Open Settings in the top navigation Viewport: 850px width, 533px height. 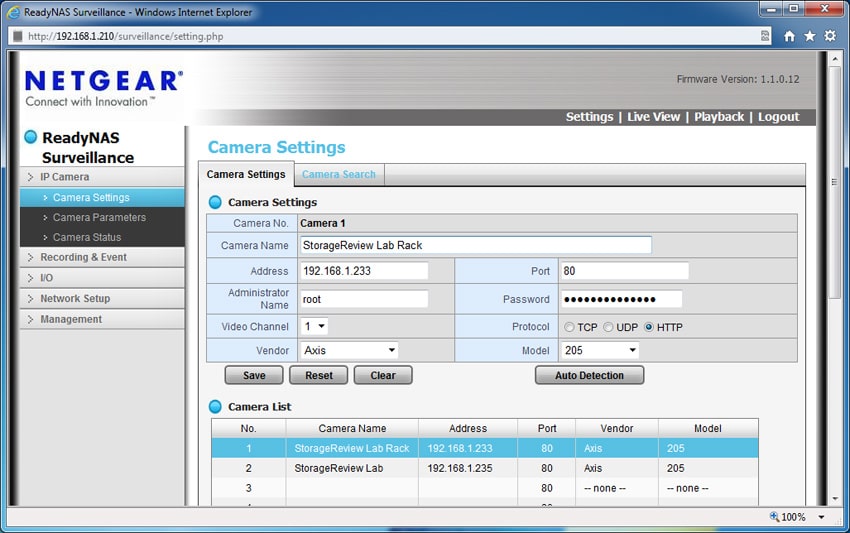(x=589, y=117)
